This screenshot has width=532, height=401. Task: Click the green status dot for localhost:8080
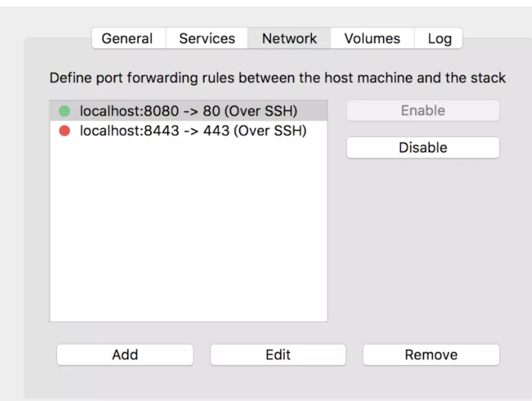[x=64, y=111]
